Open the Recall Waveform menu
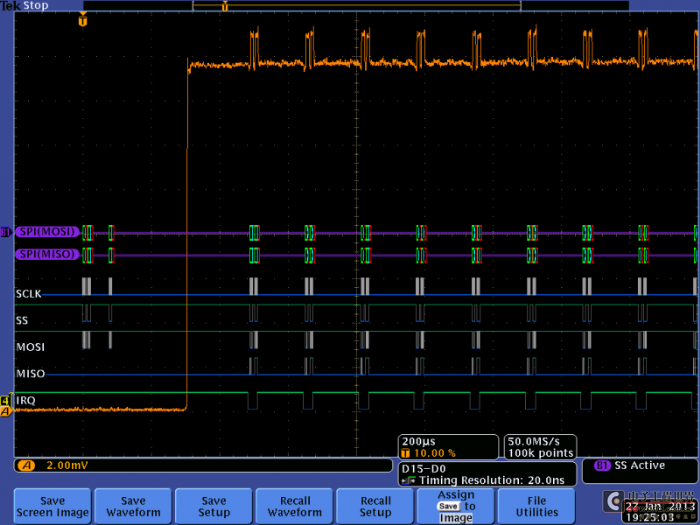Image resolution: width=700 pixels, height=525 pixels. pos(294,506)
